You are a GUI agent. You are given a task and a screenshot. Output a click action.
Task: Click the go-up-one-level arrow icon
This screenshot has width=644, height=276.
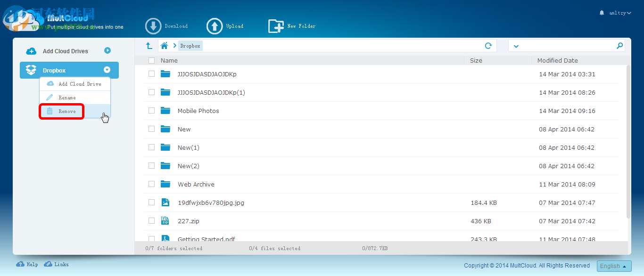click(x=149, y=45)
